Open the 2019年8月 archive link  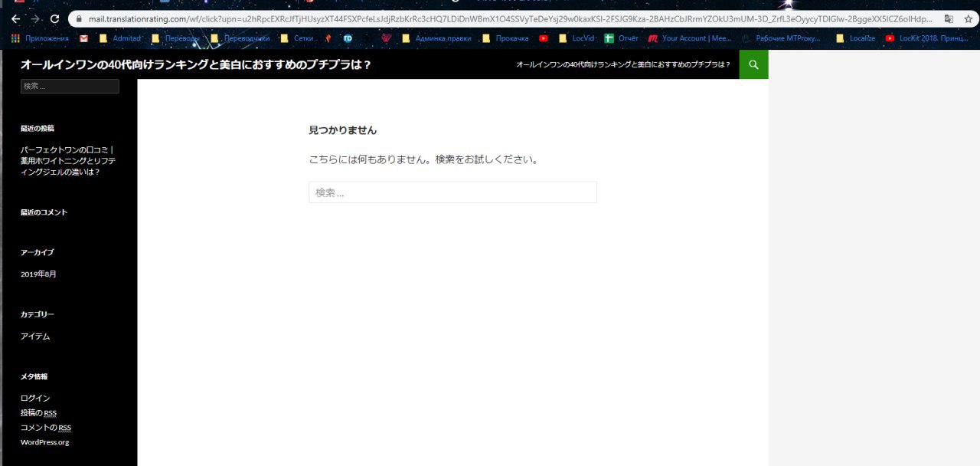pos(38,274)
